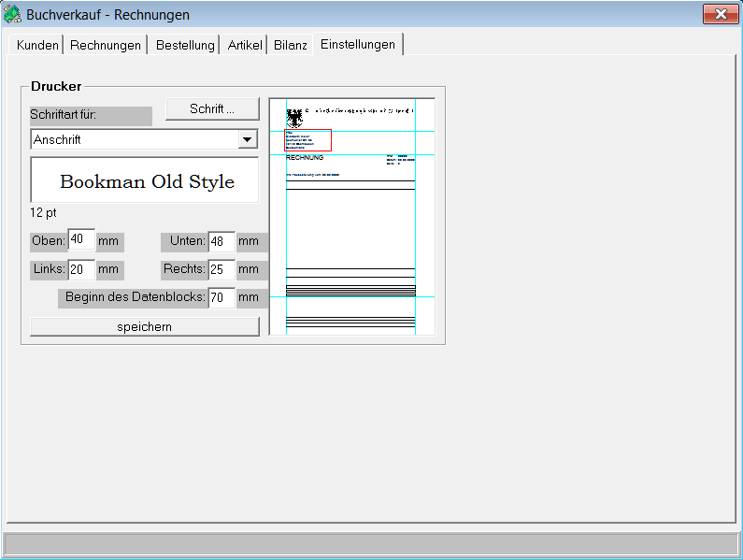Focus the Oben margin input field
The height and width of the screenshot is (560, 743).
[81, 240]
